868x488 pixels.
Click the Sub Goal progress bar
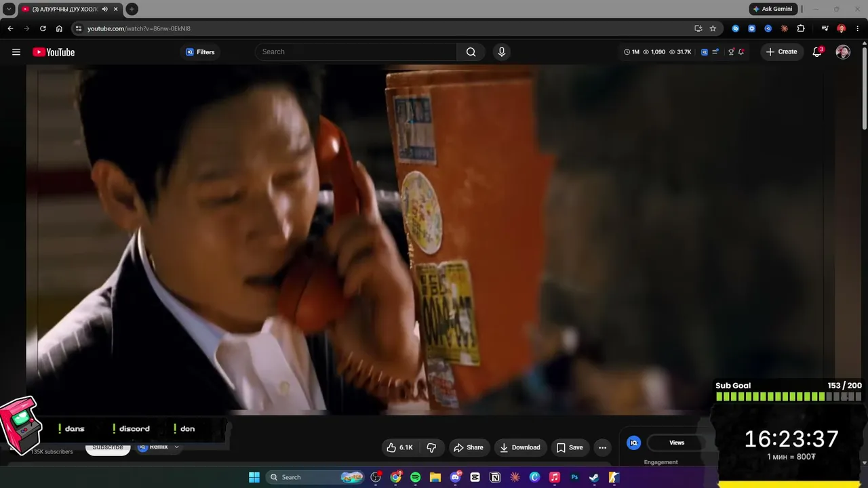789,396
